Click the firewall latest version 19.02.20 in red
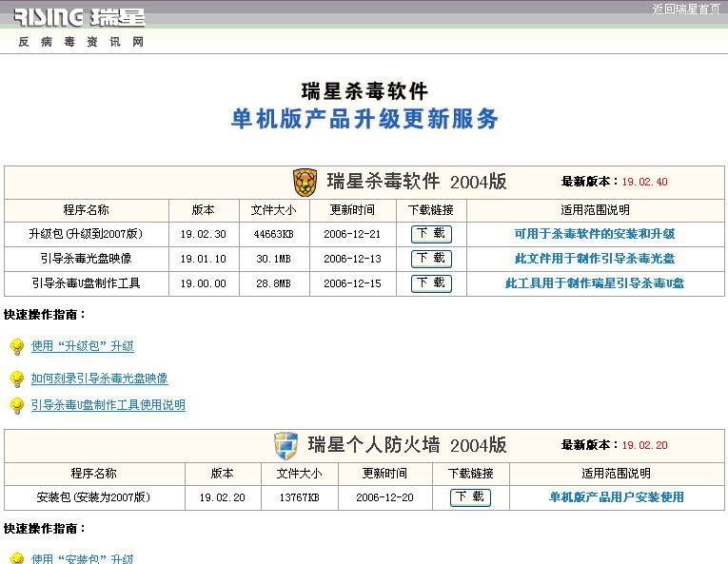 [644, 446]
